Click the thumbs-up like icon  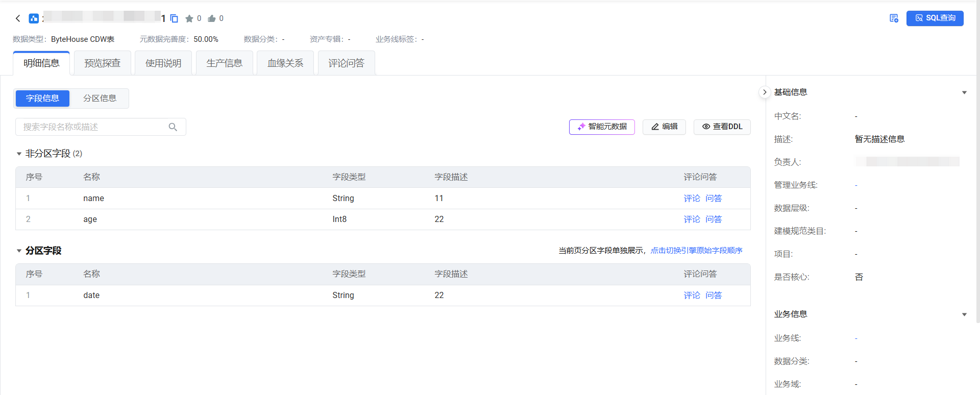tap(212, 19)
